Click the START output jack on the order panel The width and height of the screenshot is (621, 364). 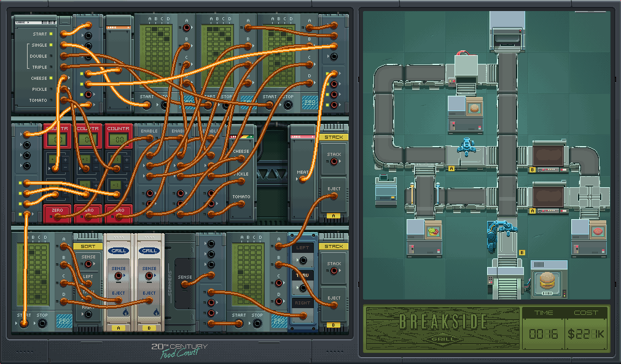pos(64,34)
